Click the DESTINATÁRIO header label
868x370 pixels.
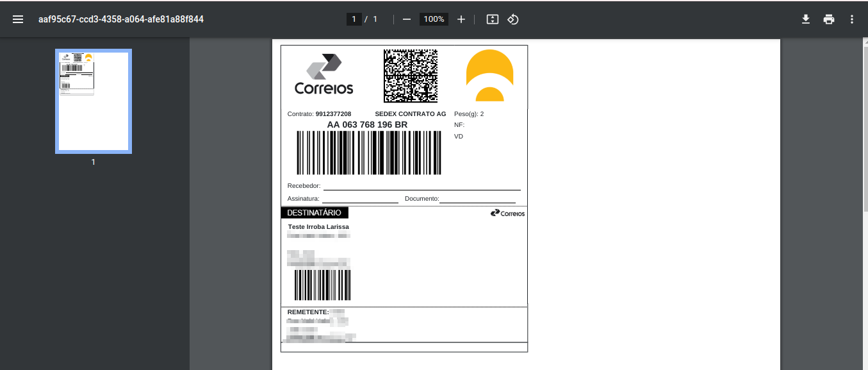(x=315, y=213)
